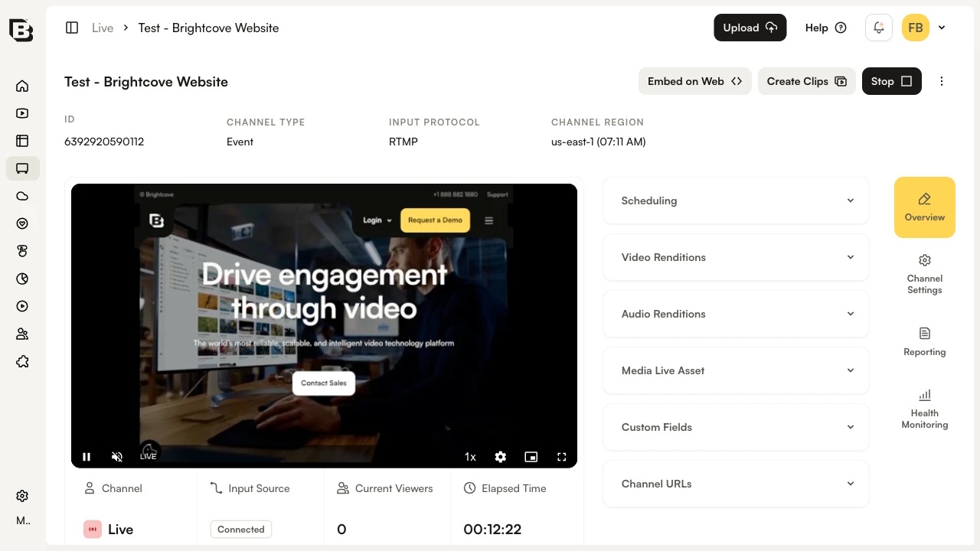Click the Current Viewers count 0
Viewport: 980px width, 551px height.
(341, 530)
